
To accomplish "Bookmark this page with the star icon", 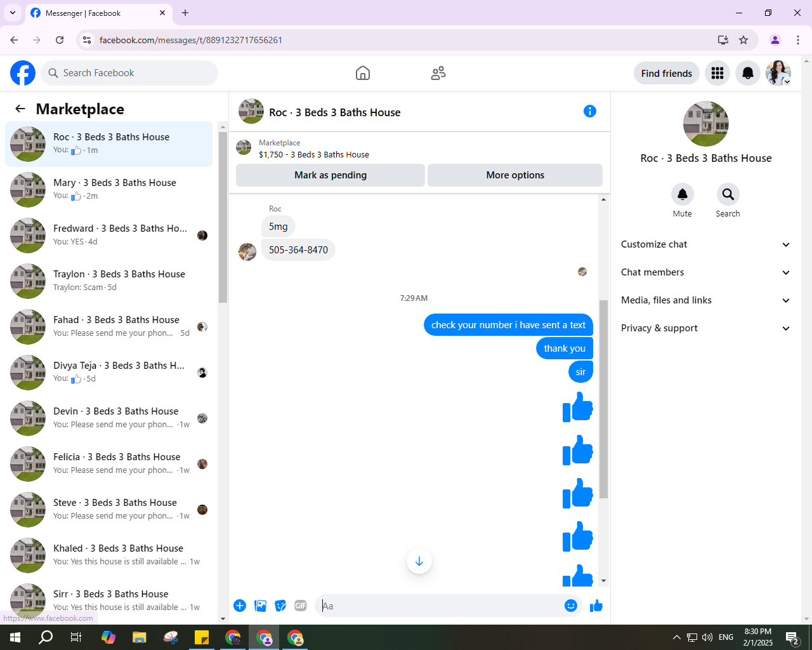I will pyautogui.click(x=743, y=40).
